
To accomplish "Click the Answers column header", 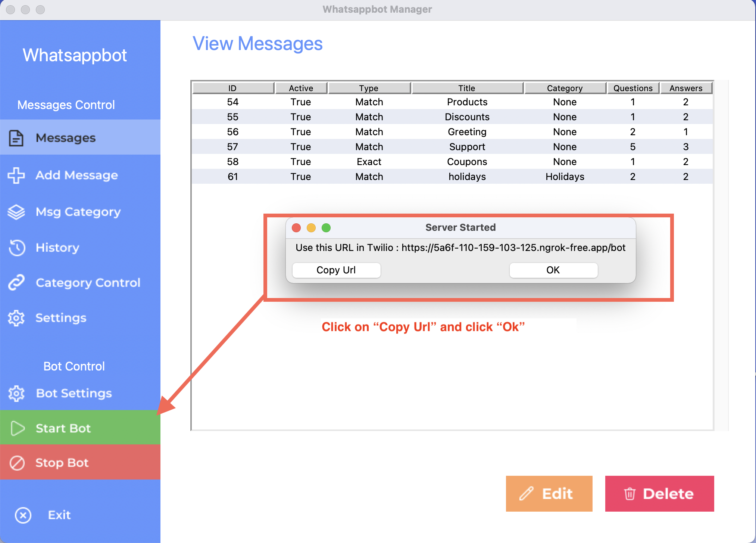I will (x=686, y=88).
